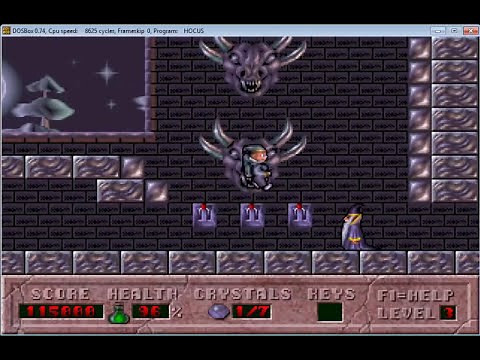Click the health value 36
The image size is (480, 360).
pos(151,311)
